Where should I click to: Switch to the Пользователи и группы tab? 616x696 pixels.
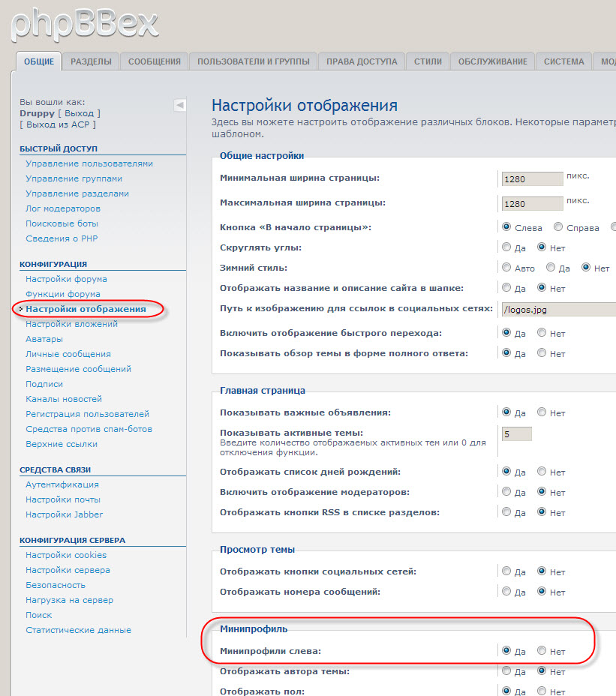click(x=253, y=61)
